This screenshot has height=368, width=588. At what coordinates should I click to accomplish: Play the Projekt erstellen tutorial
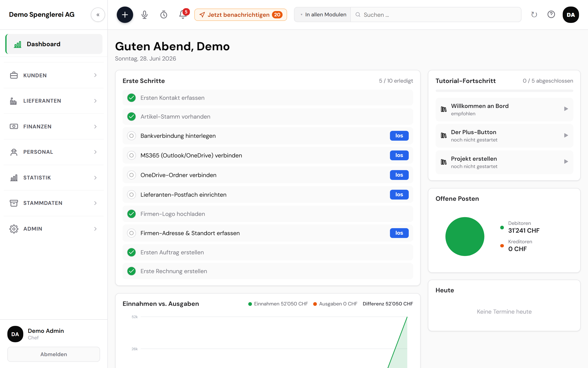(566, 162)
